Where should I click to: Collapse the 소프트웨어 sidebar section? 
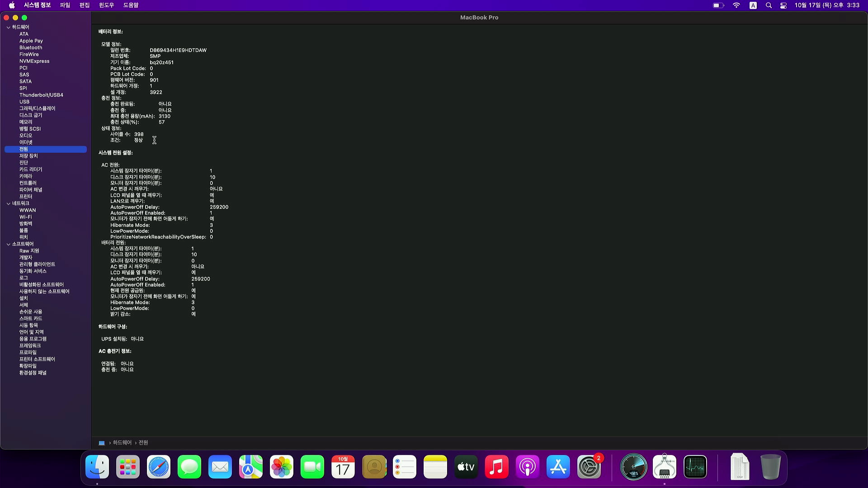coord(8,244)
